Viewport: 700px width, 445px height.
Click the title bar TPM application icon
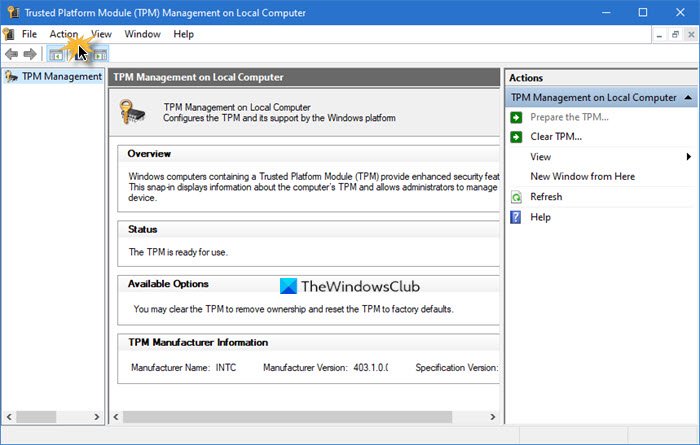(13, 12)
